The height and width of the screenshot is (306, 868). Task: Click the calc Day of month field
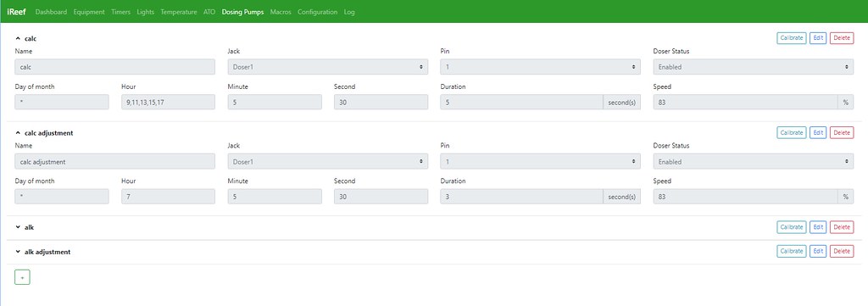[62, 103]
